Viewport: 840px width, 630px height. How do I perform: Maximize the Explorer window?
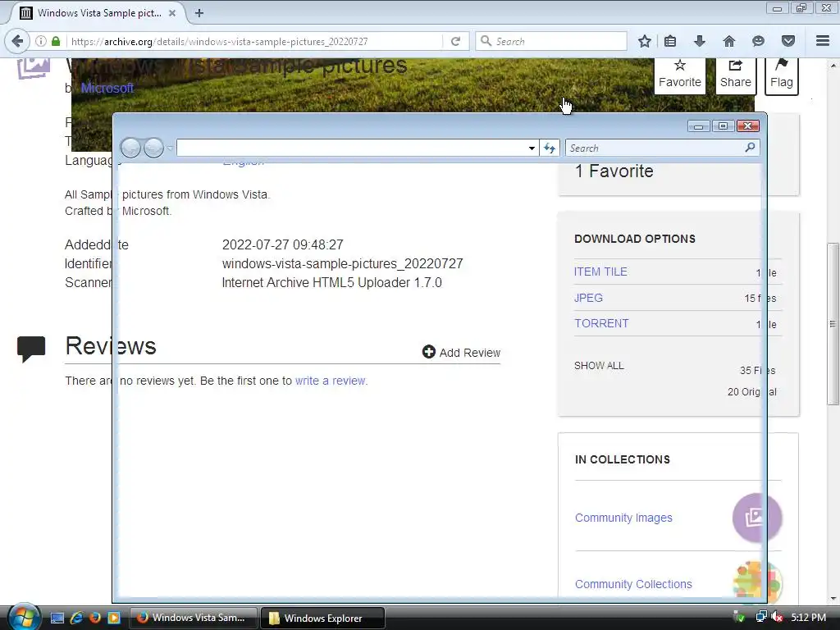724,126
